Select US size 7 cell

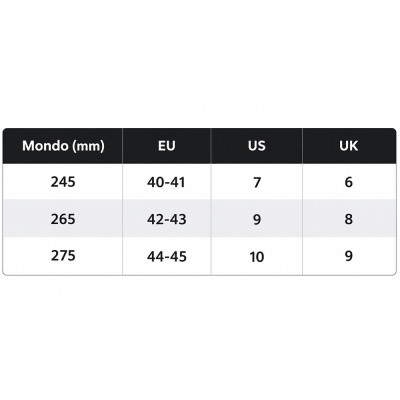pyautogui.click(x=257, y=182)
